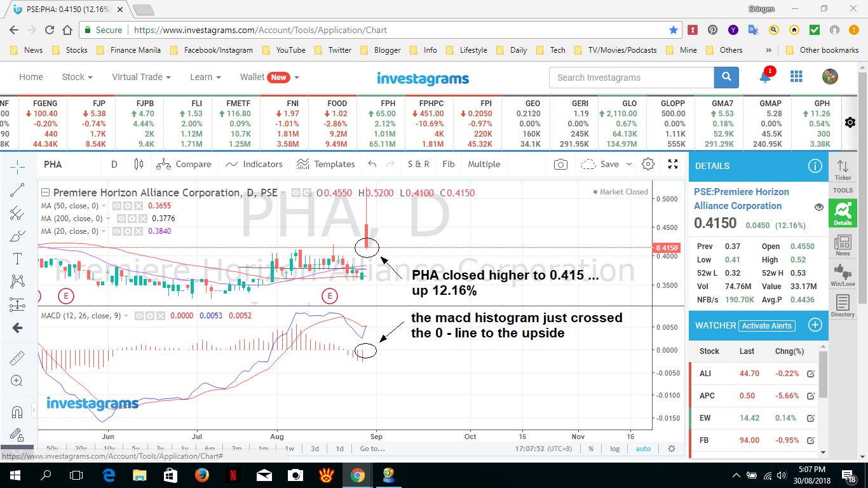Expand the Learn navigation dropdown
Image resolution: width=868 pixels, height=488 pixels.
[x=205, y=77]
